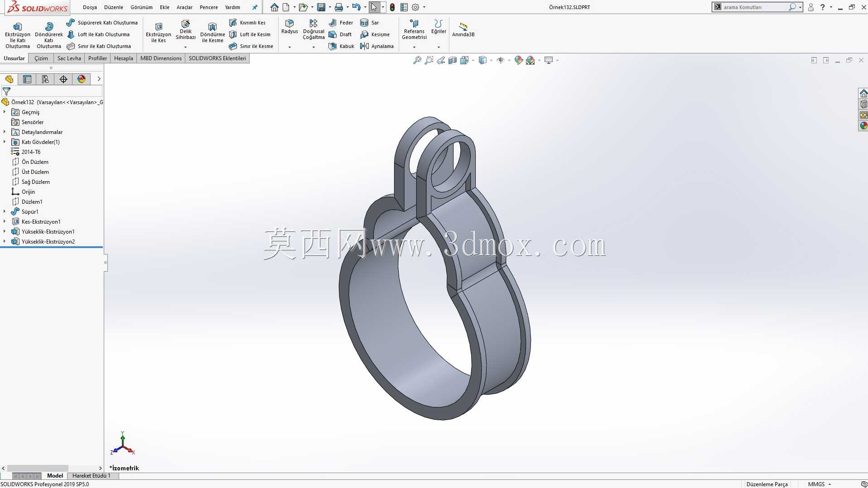Select Döndürerek Katı Oluşturma tool
This screenshot has width=868, height=488.
[48, 35]
